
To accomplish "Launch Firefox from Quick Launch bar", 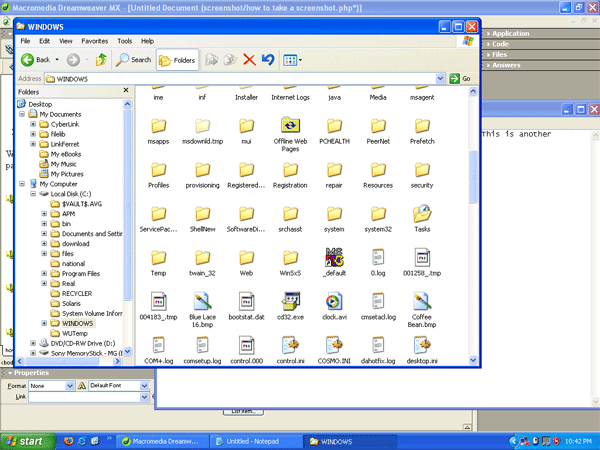I will (68, 441).
